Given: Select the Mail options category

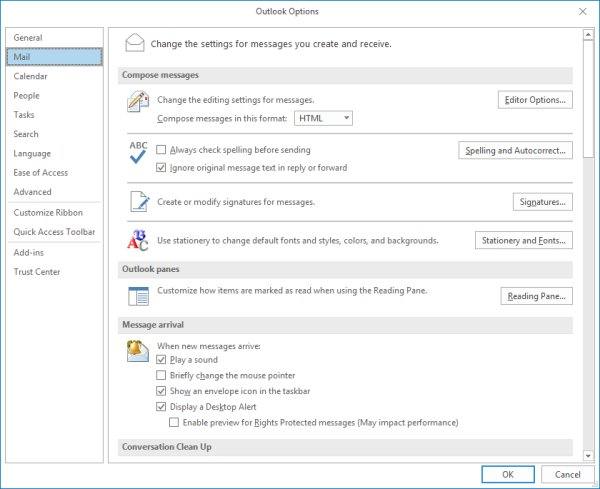Looking at the screenshot, I should (x=54, y=57).
